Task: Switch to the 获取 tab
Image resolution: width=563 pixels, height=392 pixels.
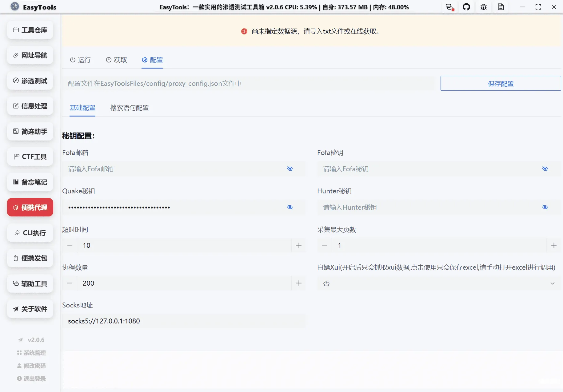Action: point(116,60)
